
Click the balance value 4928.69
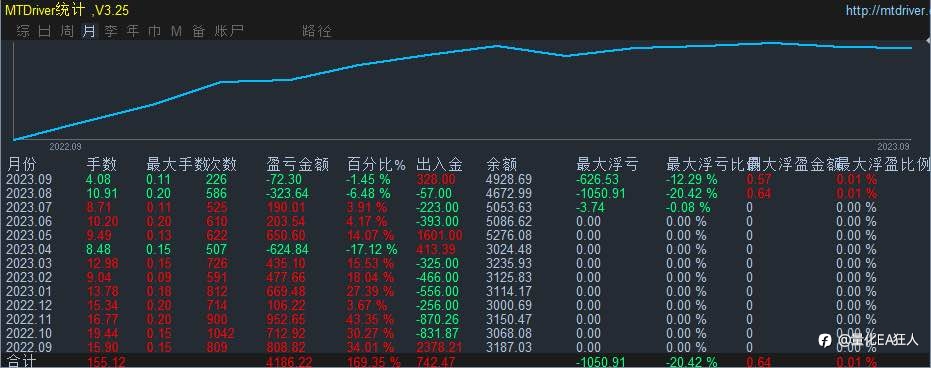[509, 179]
